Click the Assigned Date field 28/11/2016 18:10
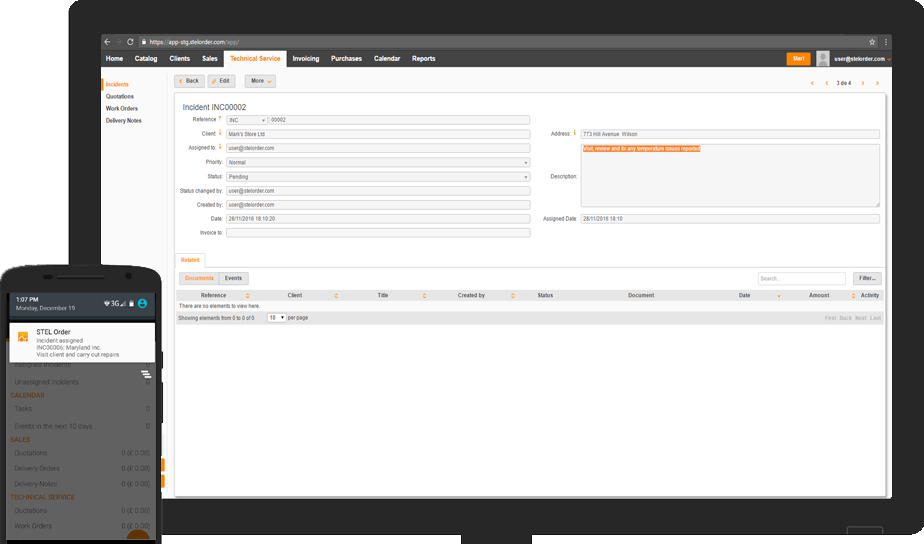924x544 pixels. [x=730, y=219]
